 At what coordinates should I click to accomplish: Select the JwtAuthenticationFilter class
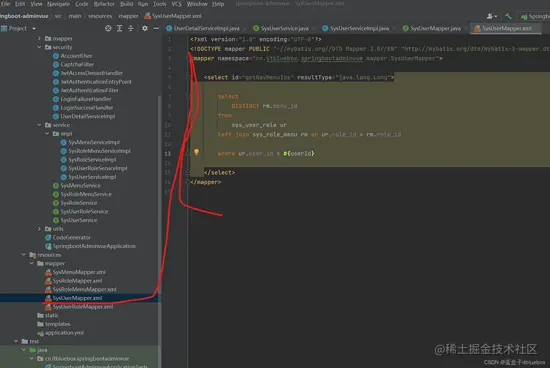tap(89, 90)
